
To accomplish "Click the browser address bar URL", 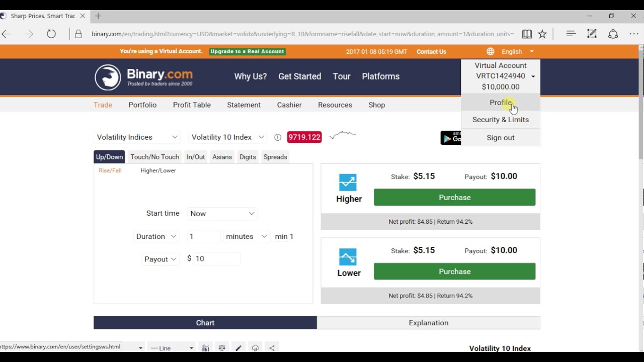I will tap(302, 34).
